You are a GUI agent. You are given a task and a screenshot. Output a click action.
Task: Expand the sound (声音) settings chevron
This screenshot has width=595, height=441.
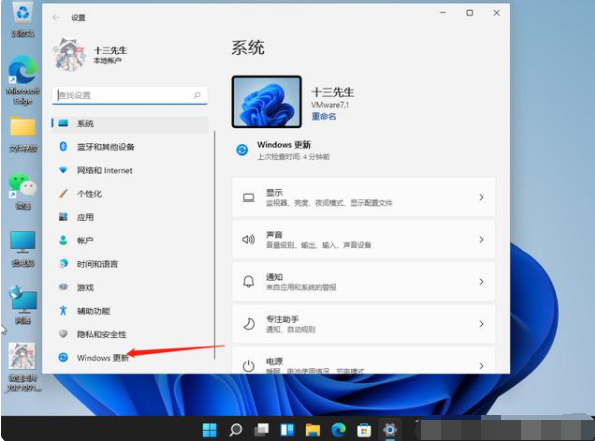click(481, 239)
